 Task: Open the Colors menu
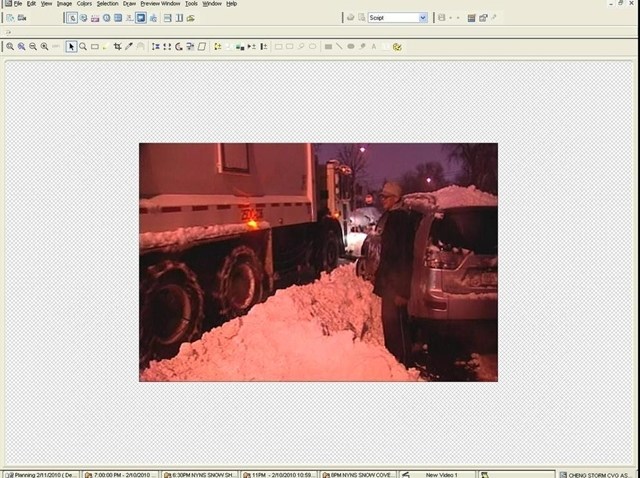point(84,4)
